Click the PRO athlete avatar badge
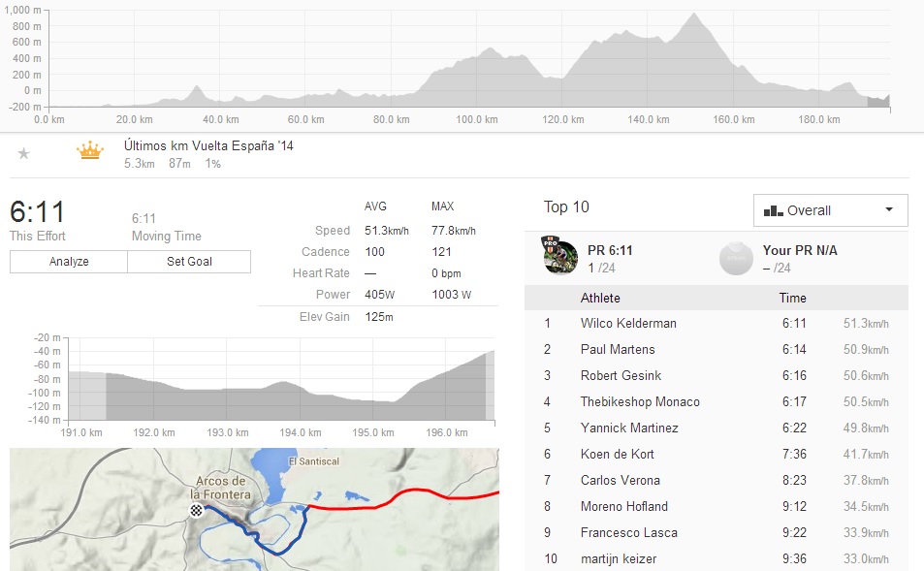The image size is (924, 571). point(558,257)
